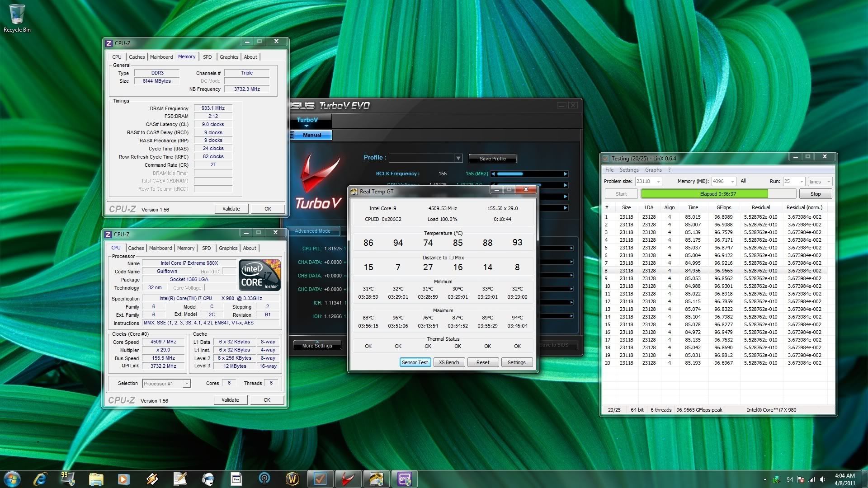Click Validate in the Memory CPU-Z window
The image size is (868, 488).
click(231, 209)
